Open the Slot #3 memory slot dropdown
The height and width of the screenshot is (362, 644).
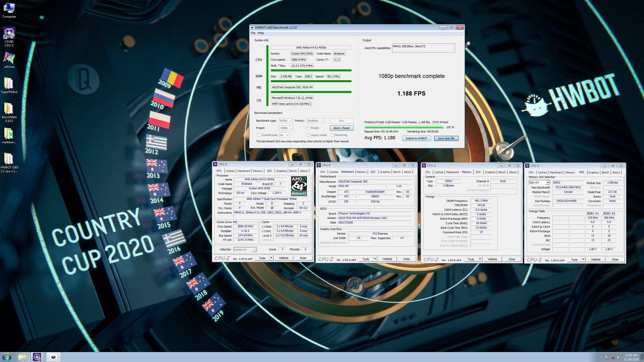pos(539,183)
